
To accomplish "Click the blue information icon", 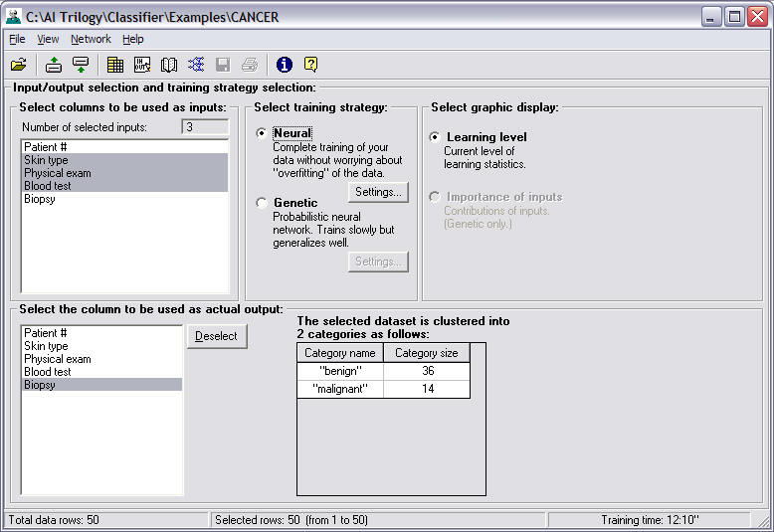I will [x=285, y=65].
